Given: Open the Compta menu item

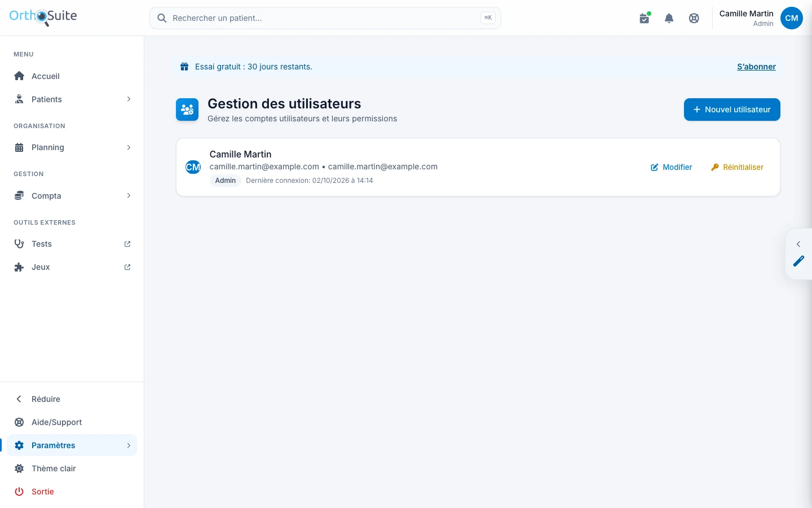Looking at the screenshot, I should pyautogui.click(x=72, y=196).
